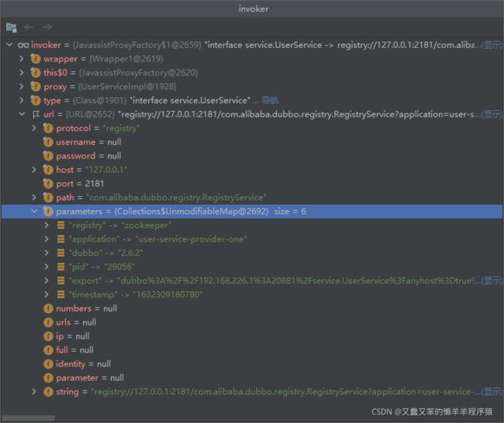Expand the protocol field node
Viewport: 504px width, 423px height.
pos(34,128)
